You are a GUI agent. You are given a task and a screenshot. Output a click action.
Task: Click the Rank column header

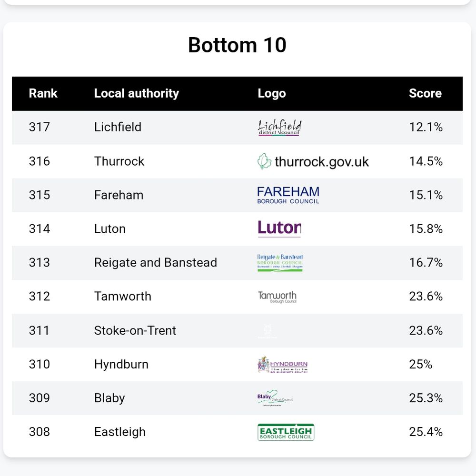pos(43,93)
